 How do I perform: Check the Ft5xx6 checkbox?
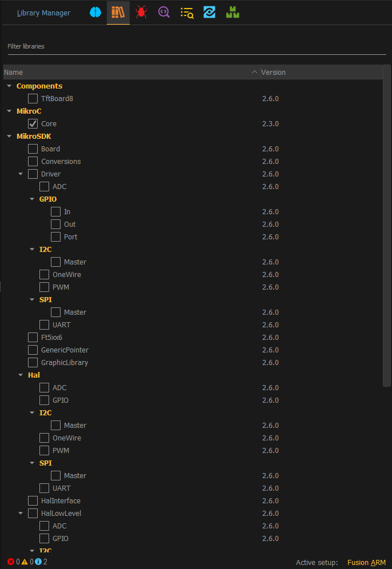tap(33, 338)
